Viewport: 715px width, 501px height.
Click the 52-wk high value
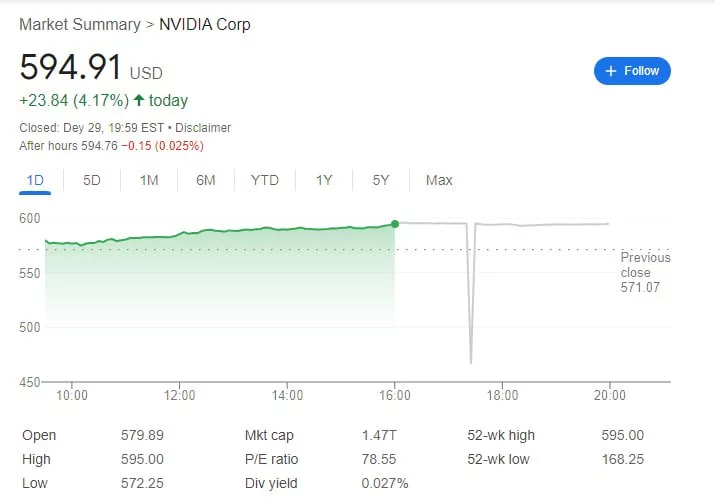[624, 435]
